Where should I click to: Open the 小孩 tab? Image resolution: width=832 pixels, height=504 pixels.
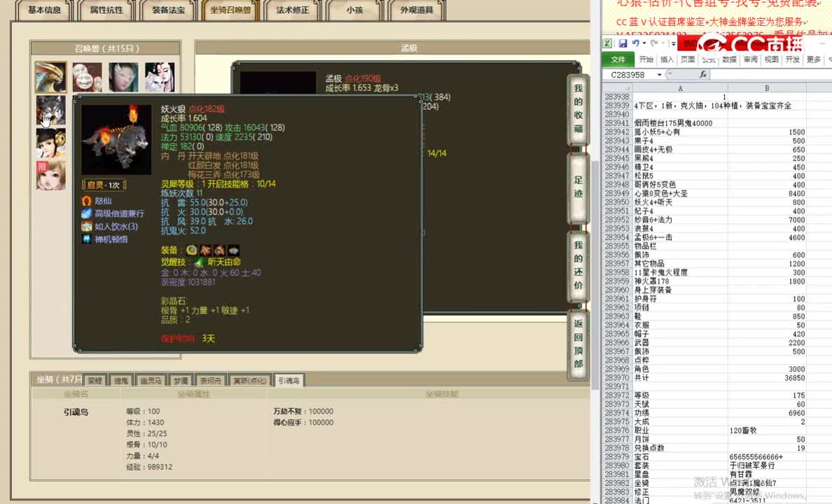[x=355, y=10]
